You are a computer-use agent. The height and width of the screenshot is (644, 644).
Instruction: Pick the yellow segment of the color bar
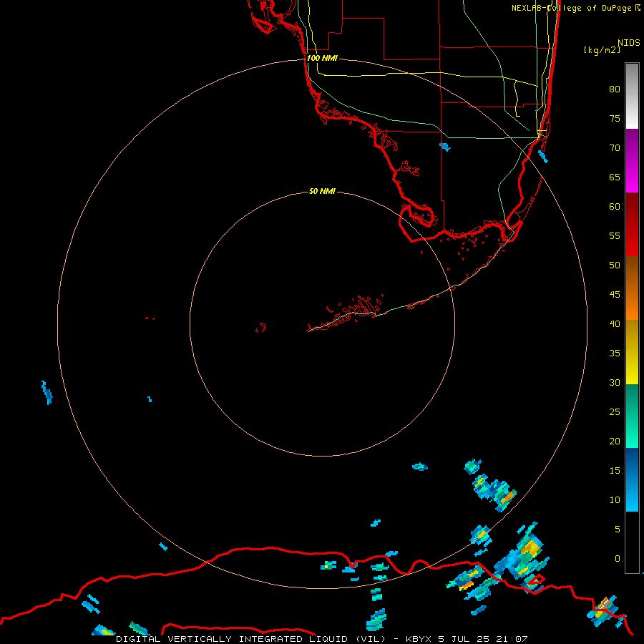click(632, 352)
